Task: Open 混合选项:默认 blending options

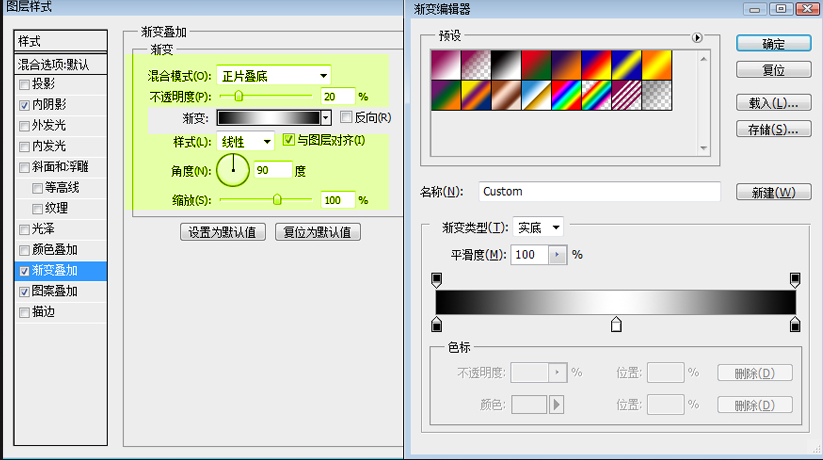Action: click(x=61, y=64)
